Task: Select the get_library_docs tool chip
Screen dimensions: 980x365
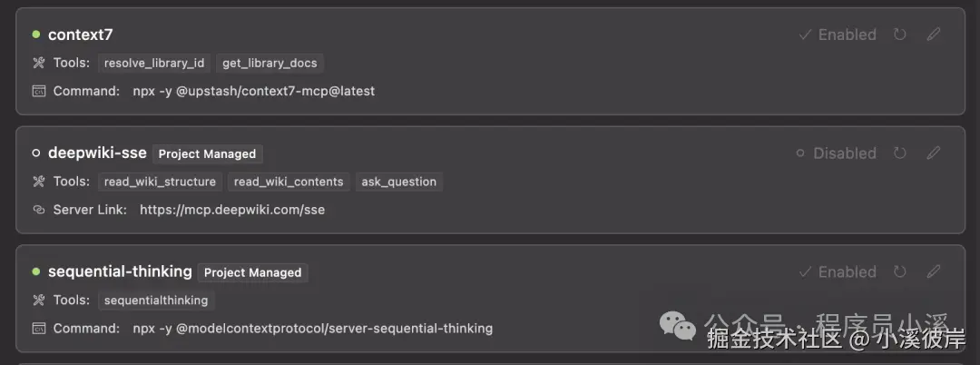Action: click(269, 63)
